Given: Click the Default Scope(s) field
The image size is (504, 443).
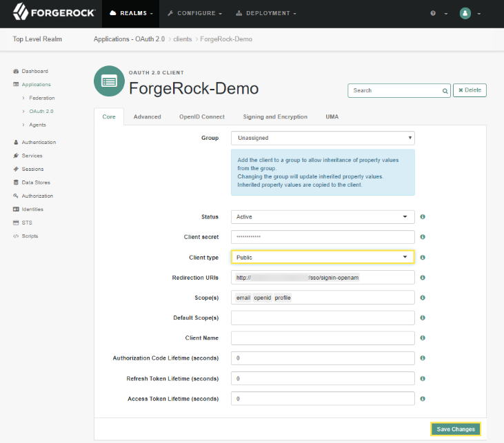Looking at the screenshot, I should click(323, 318).
